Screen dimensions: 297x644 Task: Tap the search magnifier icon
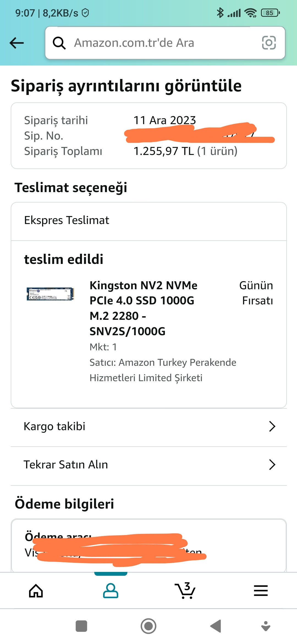(59, 43)
